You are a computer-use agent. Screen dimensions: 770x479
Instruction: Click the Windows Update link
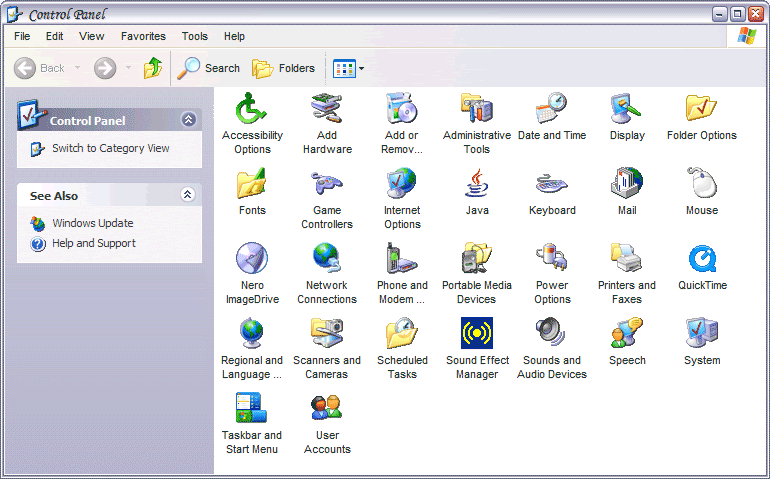coord(92,223)
